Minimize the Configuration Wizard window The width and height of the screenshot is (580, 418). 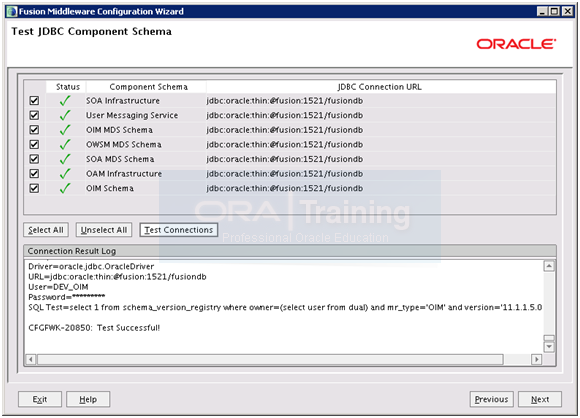[x=542, y=11]
